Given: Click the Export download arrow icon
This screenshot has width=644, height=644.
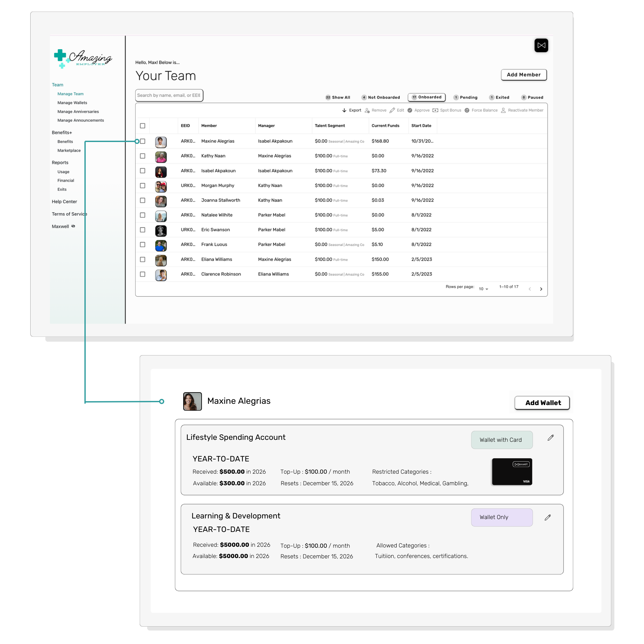Looking at the screenshot, I should tap(344, 110).
